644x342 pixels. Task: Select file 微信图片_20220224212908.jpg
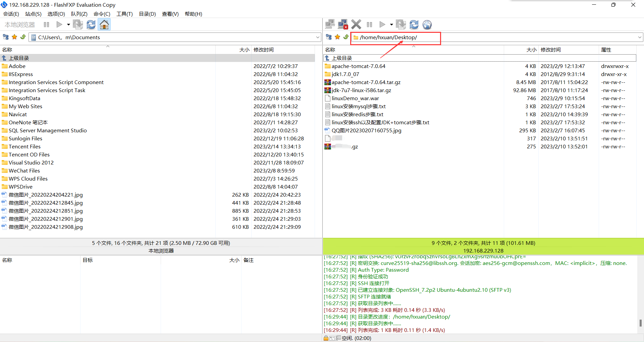pyautogui.click(x=46, y=227)
